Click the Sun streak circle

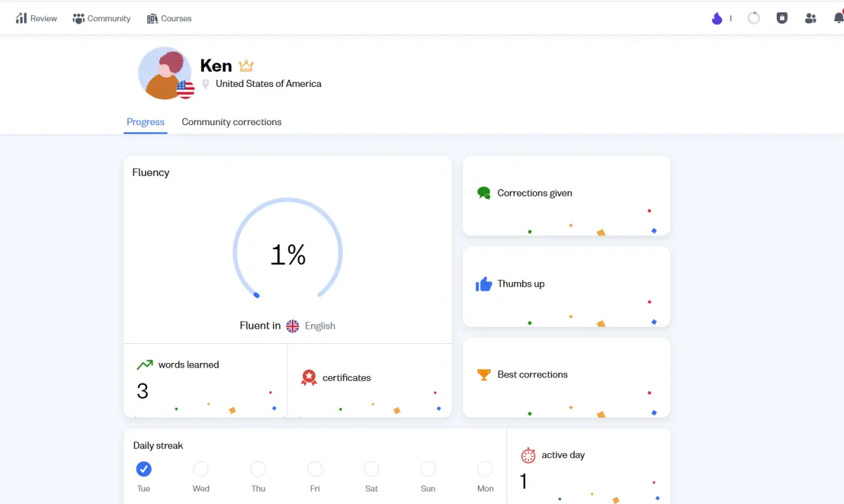tap(428, 469)
